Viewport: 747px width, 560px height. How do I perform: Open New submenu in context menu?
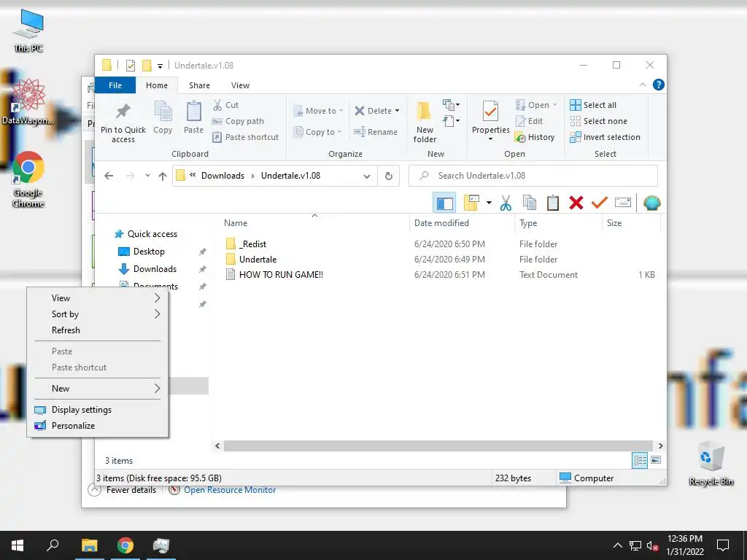[x=97, y=389]
